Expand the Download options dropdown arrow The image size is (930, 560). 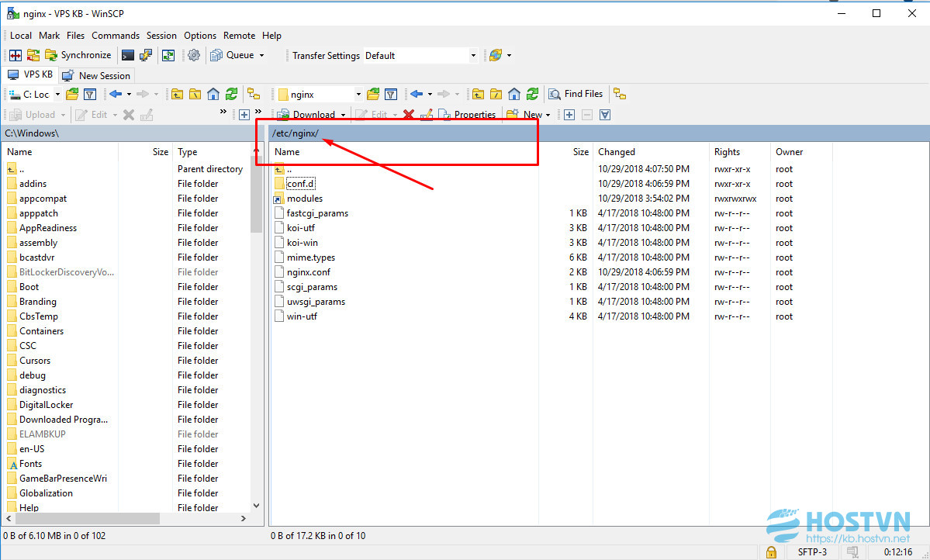click(x=343, y=115)
